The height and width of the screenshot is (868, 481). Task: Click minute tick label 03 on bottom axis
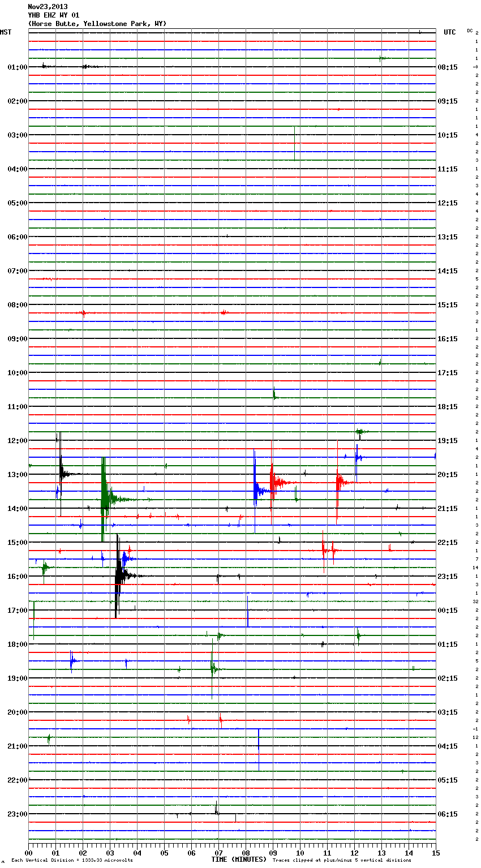110,853
